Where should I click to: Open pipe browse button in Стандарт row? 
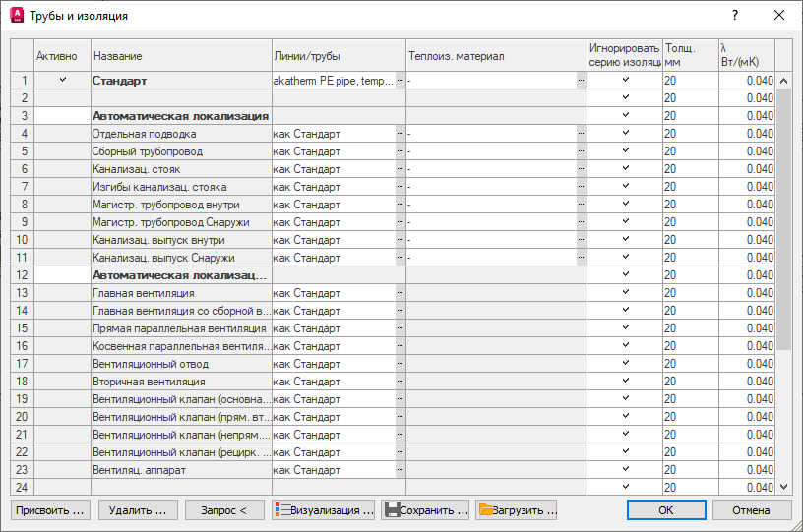tap(400, 81)
